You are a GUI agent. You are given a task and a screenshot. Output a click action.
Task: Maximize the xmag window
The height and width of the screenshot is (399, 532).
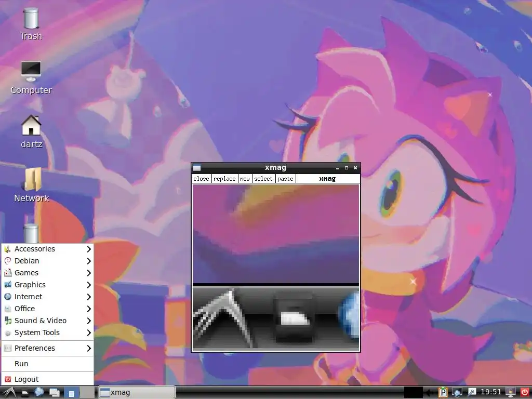(347, 168)
